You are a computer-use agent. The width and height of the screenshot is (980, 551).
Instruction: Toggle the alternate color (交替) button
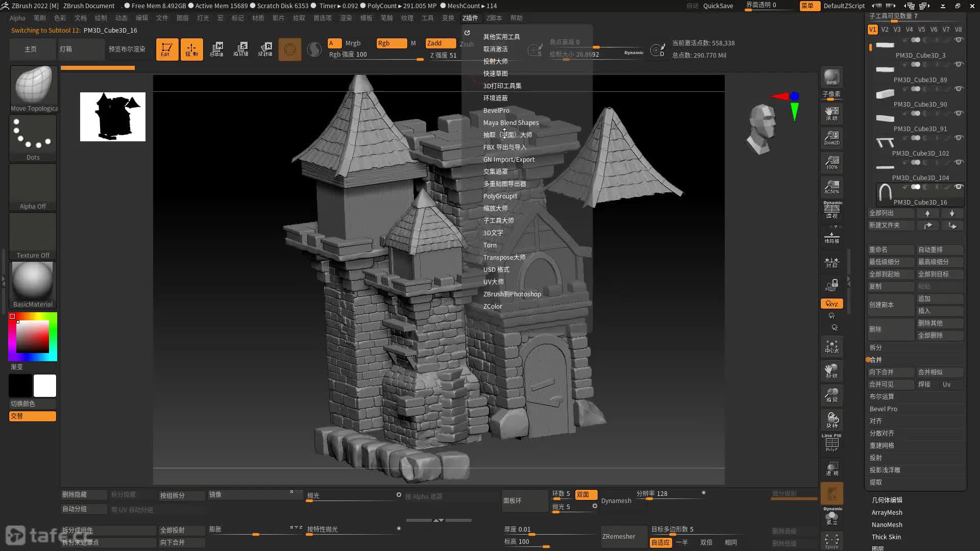point(33,416)
